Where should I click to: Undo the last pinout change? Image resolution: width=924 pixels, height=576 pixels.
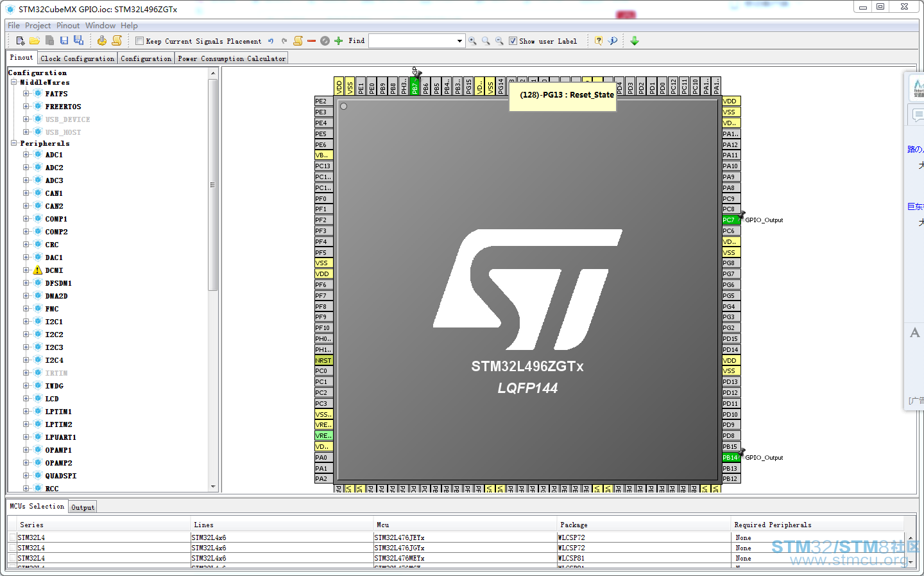tap(271, 41)
